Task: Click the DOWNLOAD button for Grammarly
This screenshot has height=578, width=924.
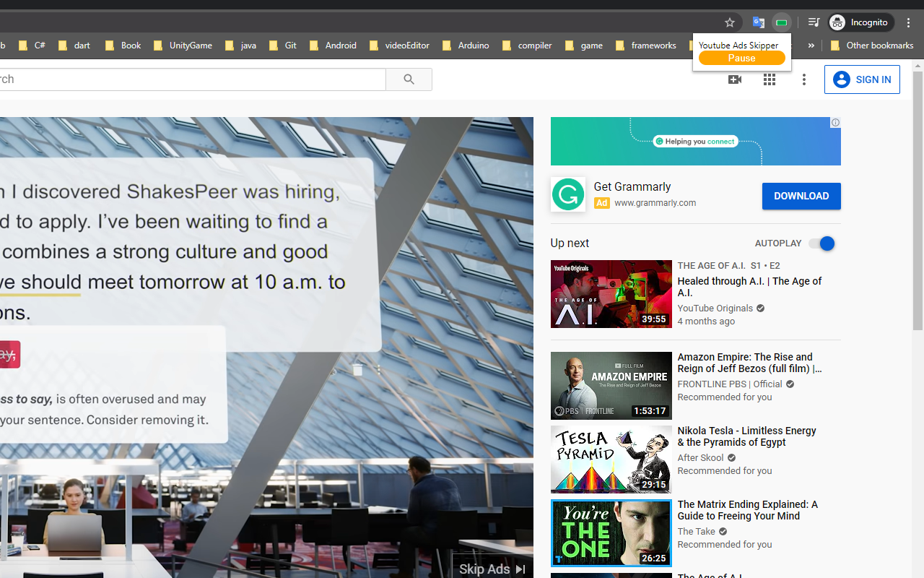Action: [x=801, y=196]
